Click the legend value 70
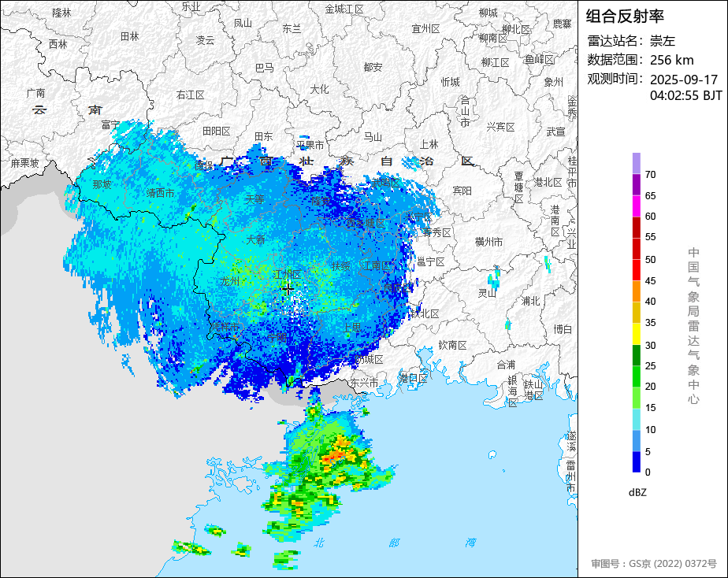Viewport: 728px width, 578px height. tap(651, 174)
